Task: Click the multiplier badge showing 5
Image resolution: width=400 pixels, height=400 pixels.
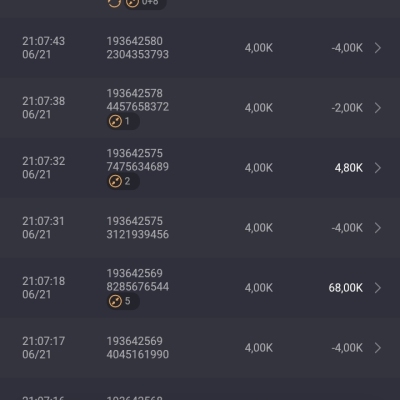Action: (x=123, y=301)
